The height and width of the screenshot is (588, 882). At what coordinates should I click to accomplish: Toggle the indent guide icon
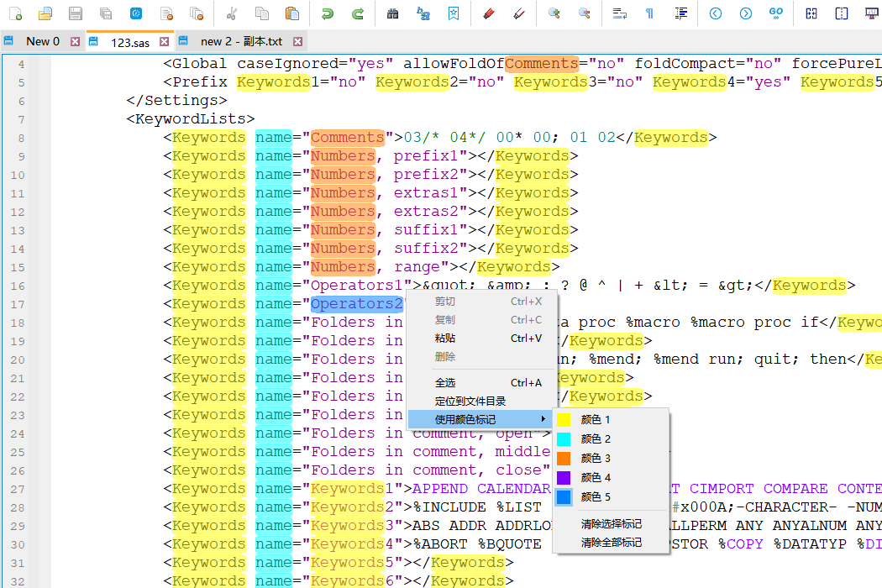(680, 13)
